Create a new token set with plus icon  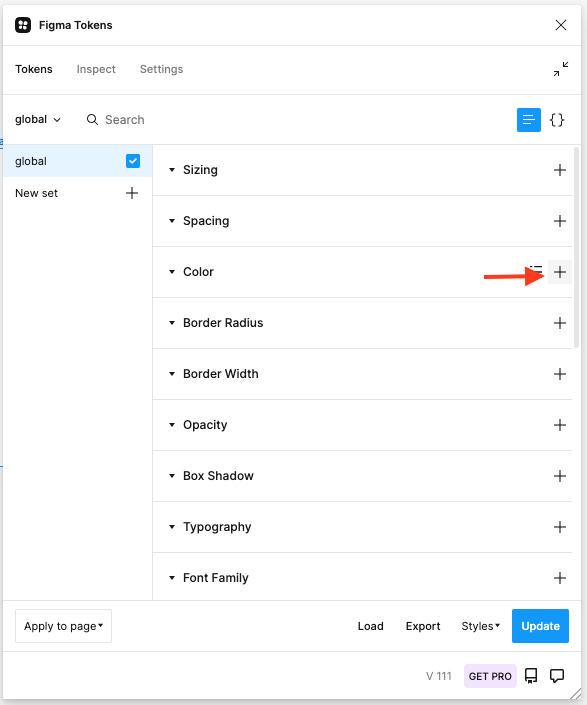pyautogui.click(x=132, y=193)
